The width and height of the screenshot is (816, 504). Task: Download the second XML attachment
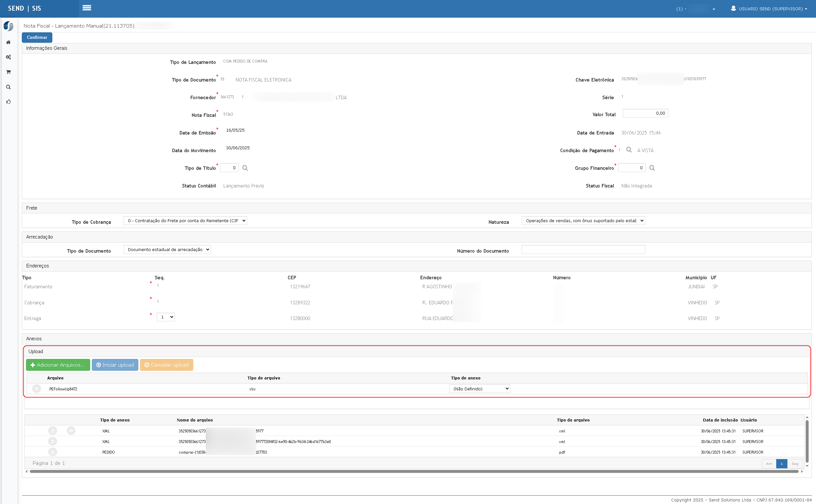pyautogui.click(x=53, y=441)
